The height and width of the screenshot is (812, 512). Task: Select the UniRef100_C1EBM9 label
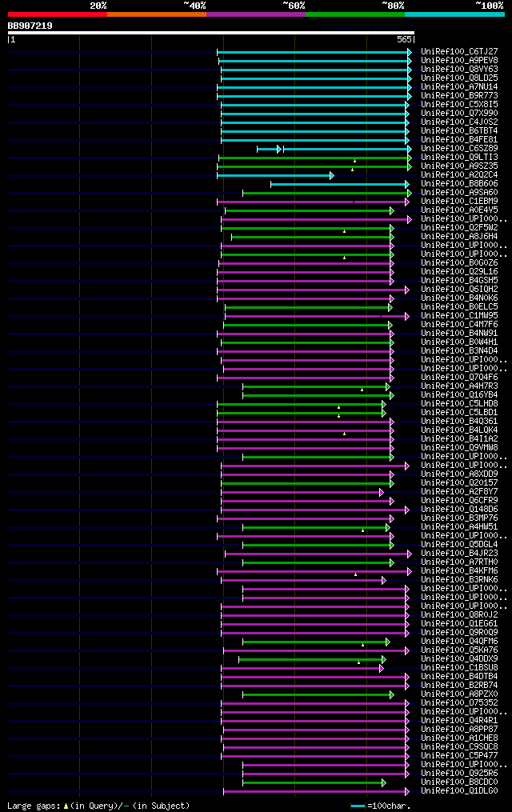[459, 202]
